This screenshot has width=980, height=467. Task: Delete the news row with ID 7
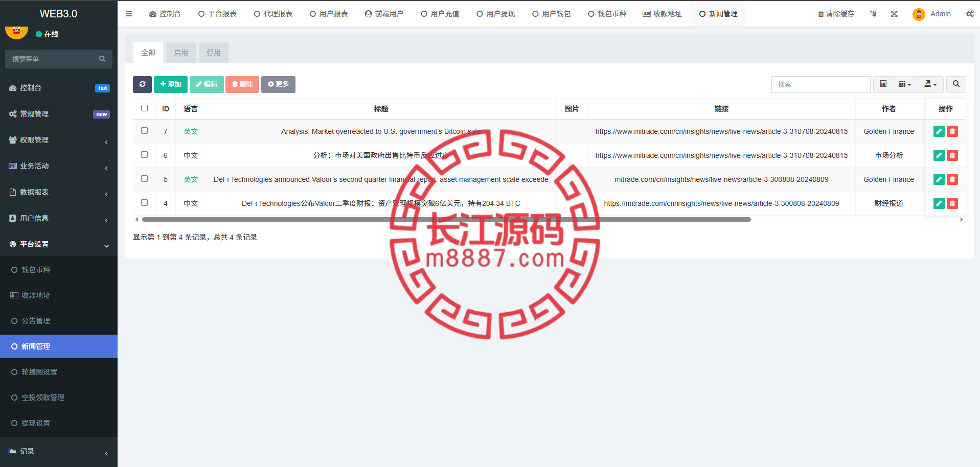point(952,131)
